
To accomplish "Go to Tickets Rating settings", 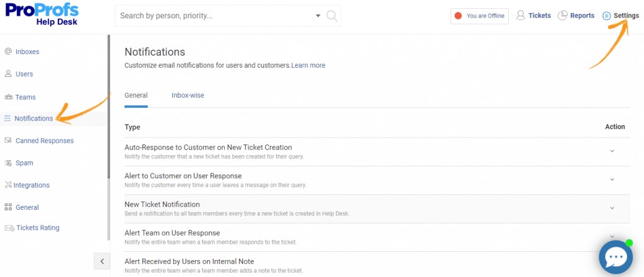I will 38,228.
